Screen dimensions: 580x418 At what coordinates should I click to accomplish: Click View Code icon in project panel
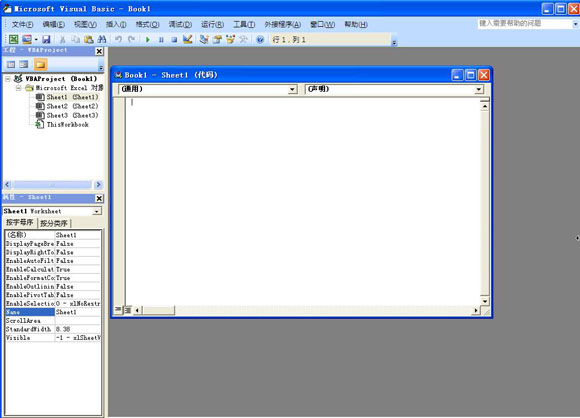click(11, 64)
